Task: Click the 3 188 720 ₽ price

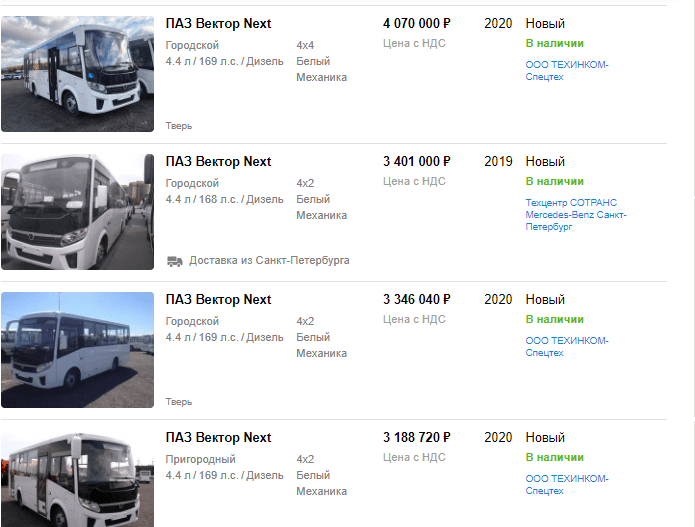Action: coord(417,438)
